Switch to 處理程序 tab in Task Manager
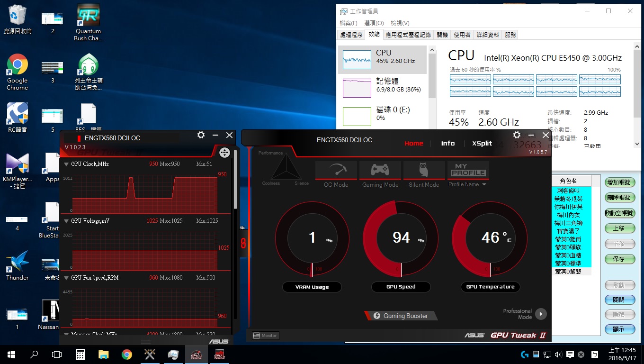The height and width of the screenshot is (364, 644). tap(351, 35)
